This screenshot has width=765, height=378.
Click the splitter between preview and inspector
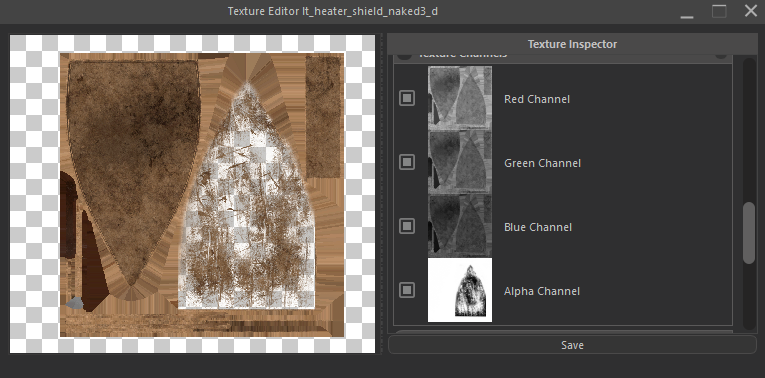tap(381, 194)
